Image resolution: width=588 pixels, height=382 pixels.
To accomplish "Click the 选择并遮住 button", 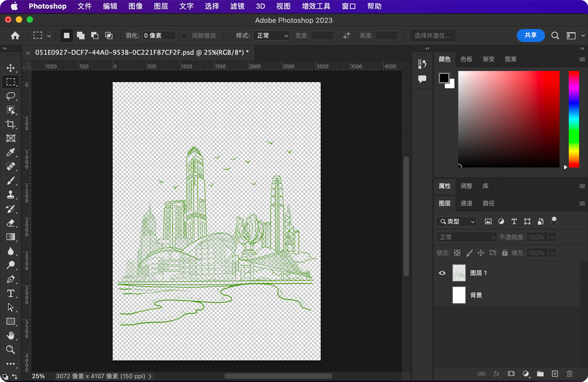I will pyautogui.click(x=432, y=35).
